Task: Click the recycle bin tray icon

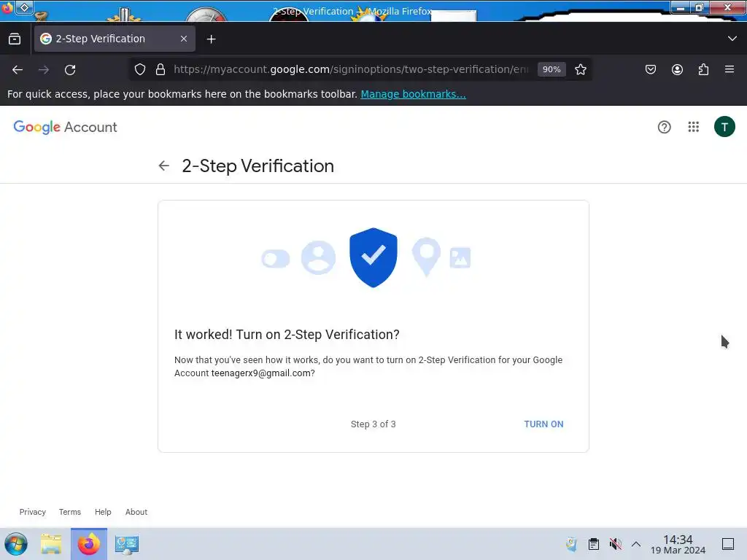Action: (572, 544)
